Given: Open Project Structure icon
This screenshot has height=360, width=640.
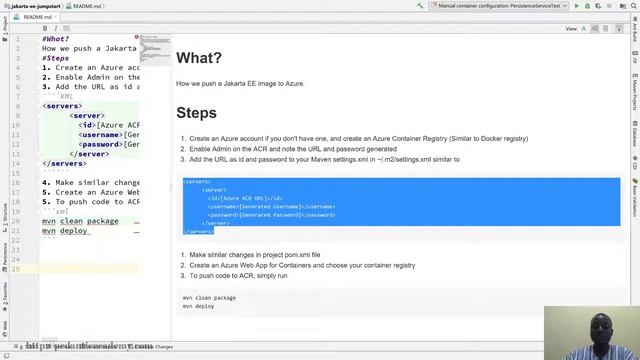Looking at the screenshot, I should (x=623, y=6).
